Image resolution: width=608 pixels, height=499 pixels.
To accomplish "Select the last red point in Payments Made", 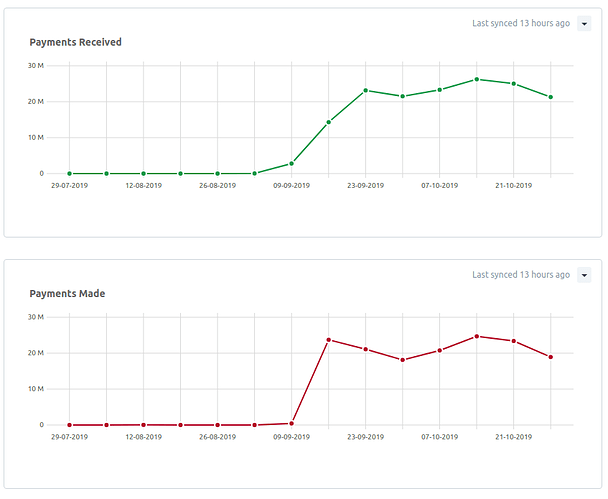I will coord(551,357).
